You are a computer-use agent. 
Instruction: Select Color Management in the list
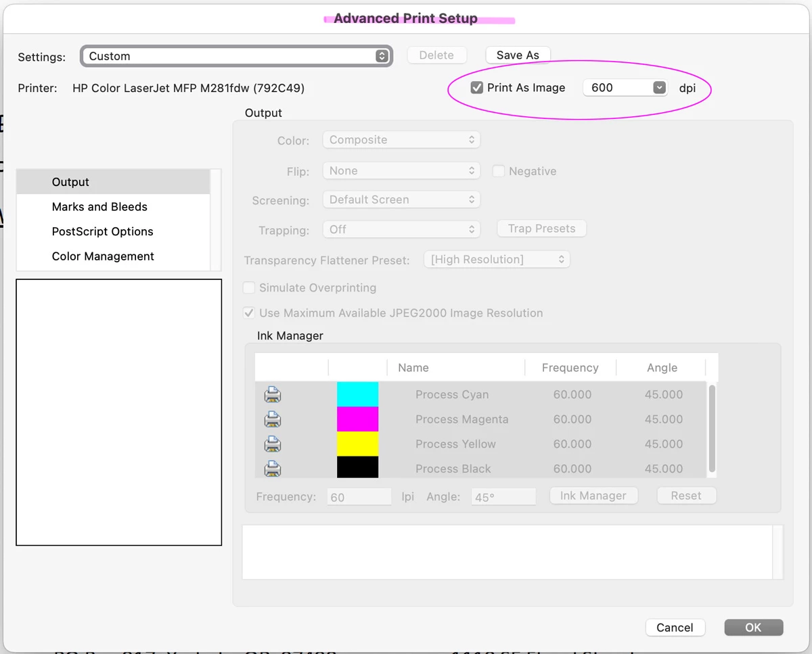pyautogui.click(x=113, y=256)
